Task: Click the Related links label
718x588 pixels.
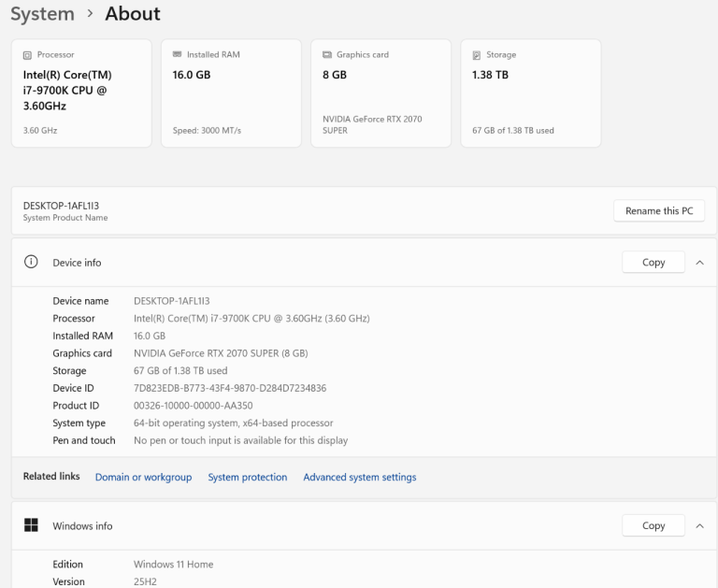Action: pos(51,476)
